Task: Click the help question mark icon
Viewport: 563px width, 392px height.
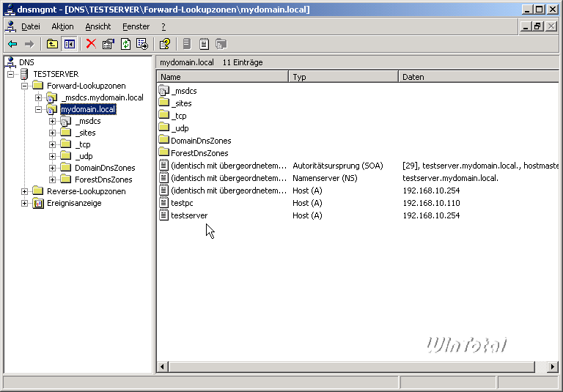Action: (x=165, y=44)
